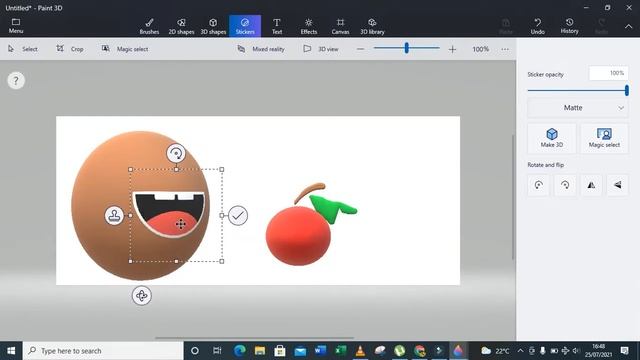Open Word from the taskbar
The width and height of the screenshot is (640, 360).
click(x=320, y=351)
